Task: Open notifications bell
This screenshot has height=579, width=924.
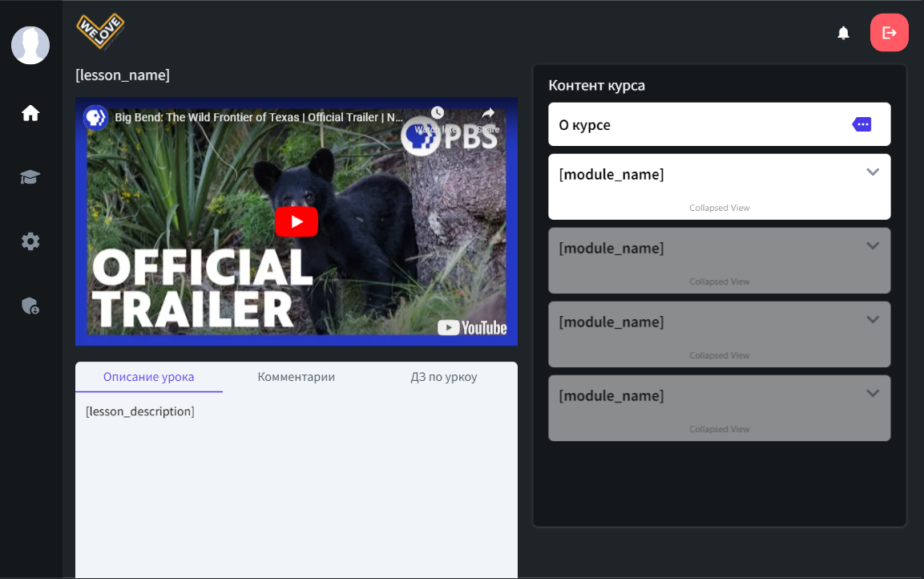Action: 843,33
